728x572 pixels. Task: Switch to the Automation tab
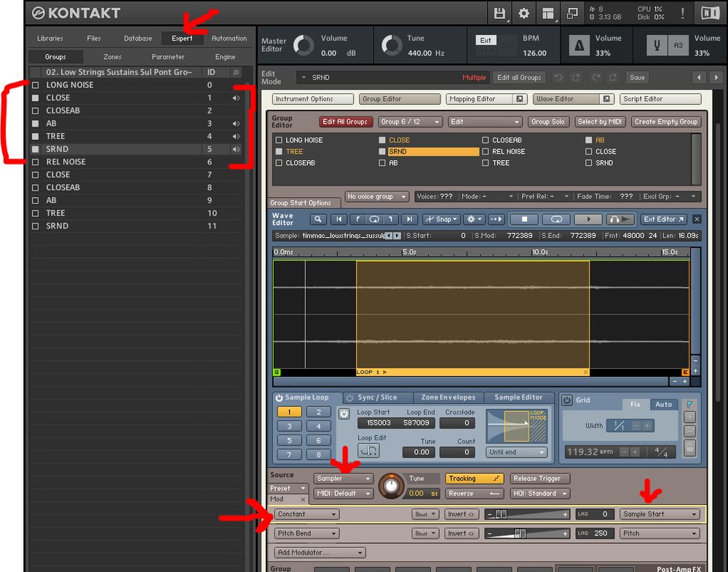coord(229,39)
